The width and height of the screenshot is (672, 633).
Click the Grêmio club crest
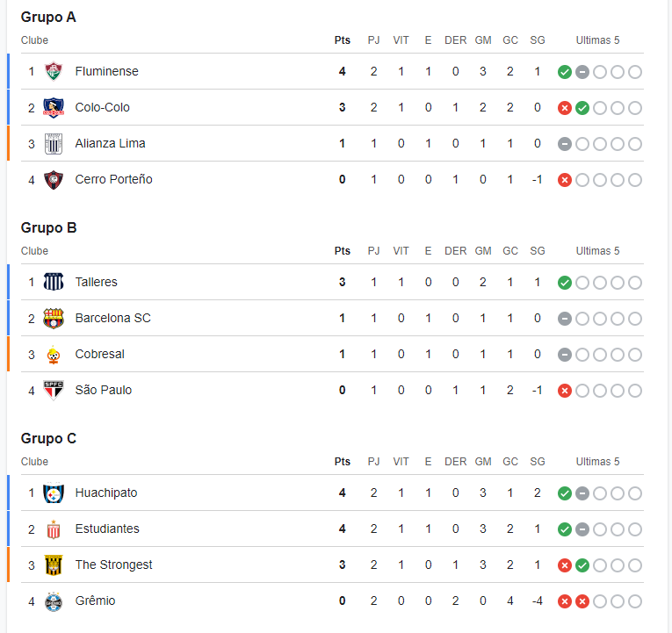point(54,601)
